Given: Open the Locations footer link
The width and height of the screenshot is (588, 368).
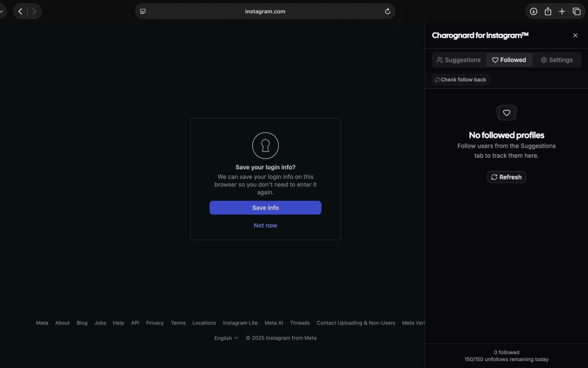Looking at the screenshot, I should tap(204, 323).
